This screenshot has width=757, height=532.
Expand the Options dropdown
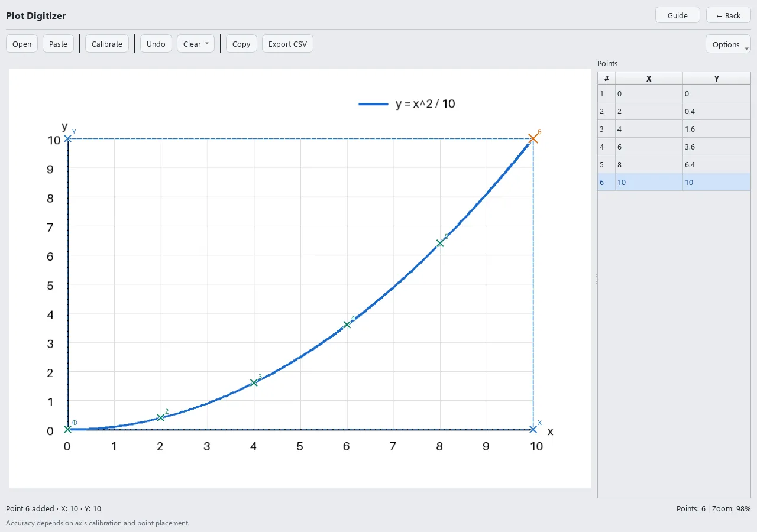pyautogui.click(x=728, y=44)
